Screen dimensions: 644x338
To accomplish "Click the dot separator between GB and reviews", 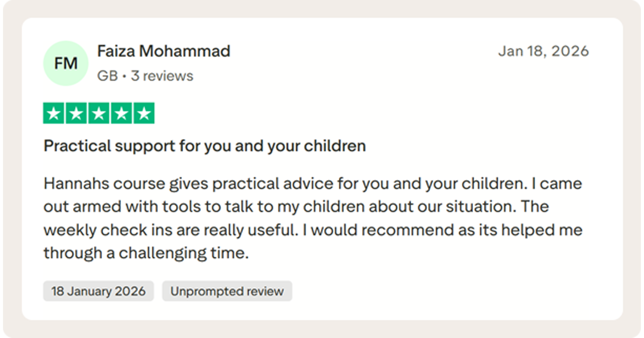I will [x=124, y=76].
